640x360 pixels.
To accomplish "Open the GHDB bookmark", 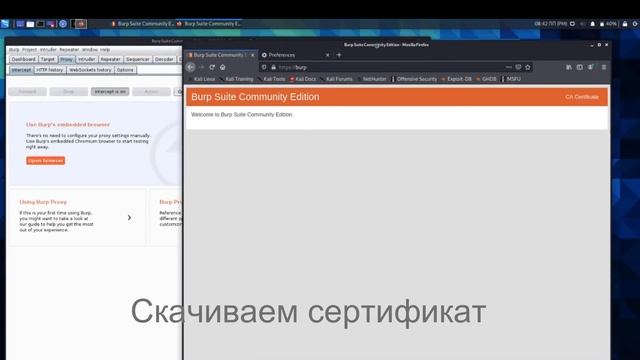I will point(486,79).
